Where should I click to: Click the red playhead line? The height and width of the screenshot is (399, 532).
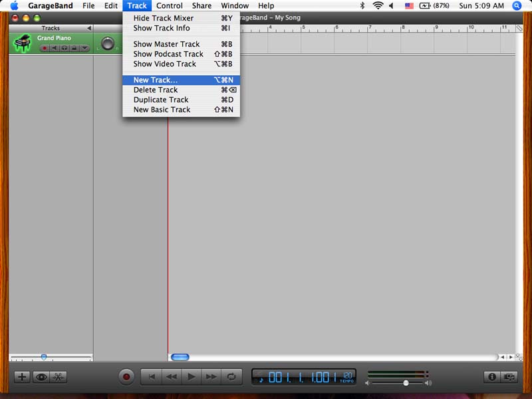(168, 234)
